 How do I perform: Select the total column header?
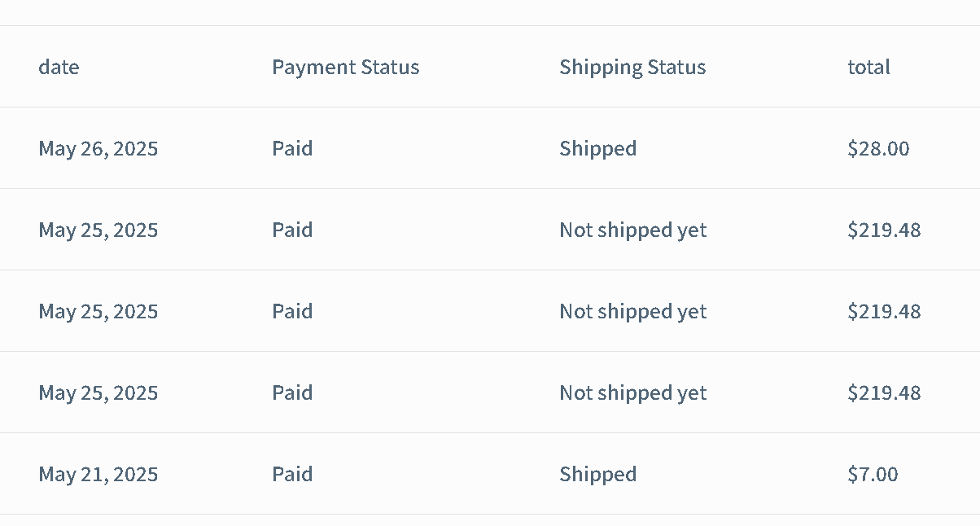[x=868, y=67]
